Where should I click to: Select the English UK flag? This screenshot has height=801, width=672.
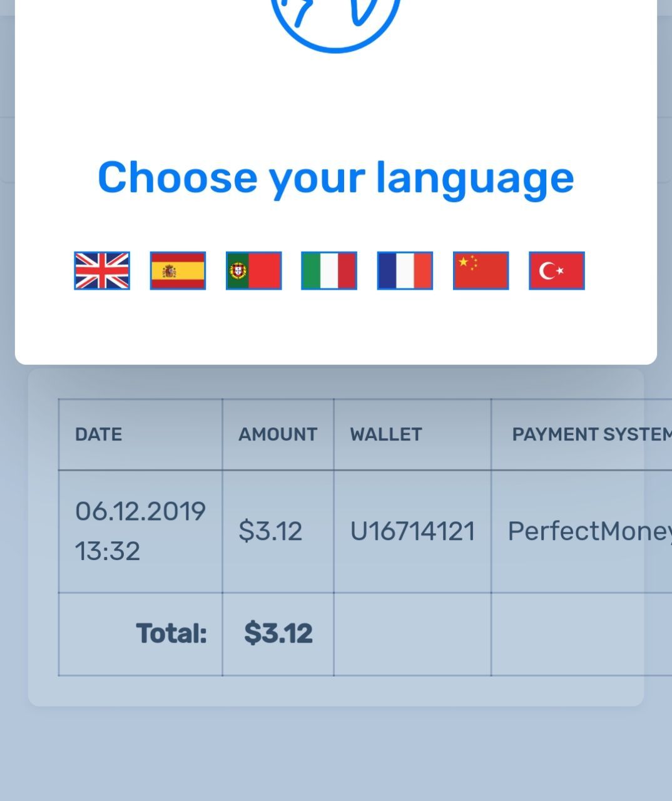click(x=102, y=271)
